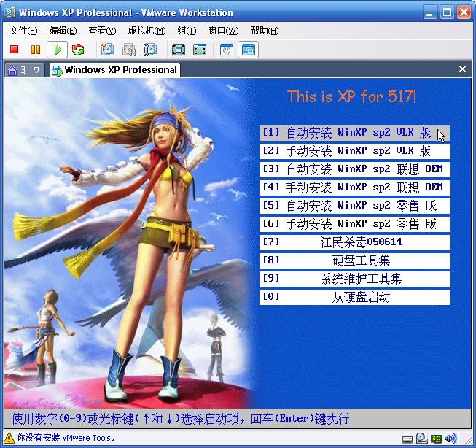Click the 你没有安装 VMware Tools message
The width and height of the screenshot is (476, 448).
tap(66, 438)
